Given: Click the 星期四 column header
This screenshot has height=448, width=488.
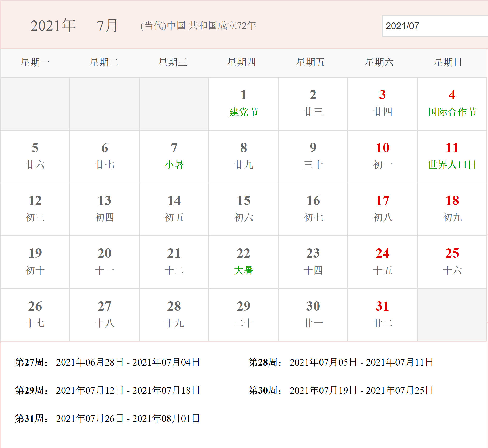Looking at the screenshot, I should tap(241, 62).
